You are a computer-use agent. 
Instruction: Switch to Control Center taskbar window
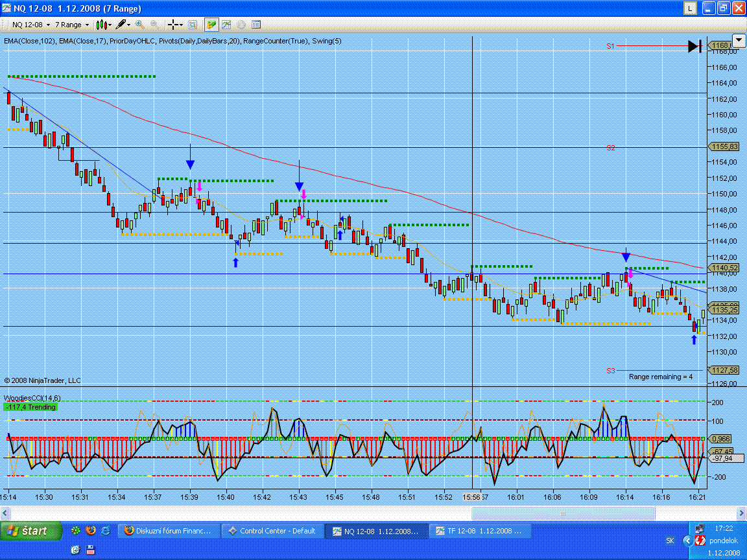point(271,531)
